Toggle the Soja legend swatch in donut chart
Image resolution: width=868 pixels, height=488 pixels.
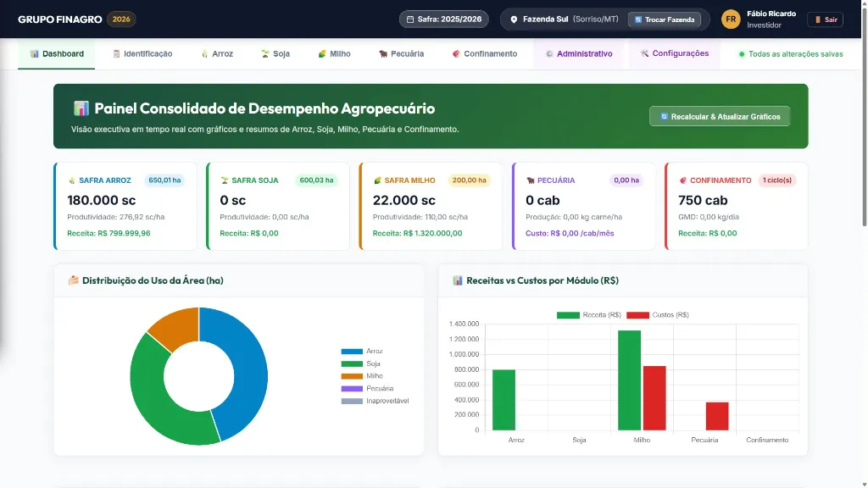click(352, 363)
